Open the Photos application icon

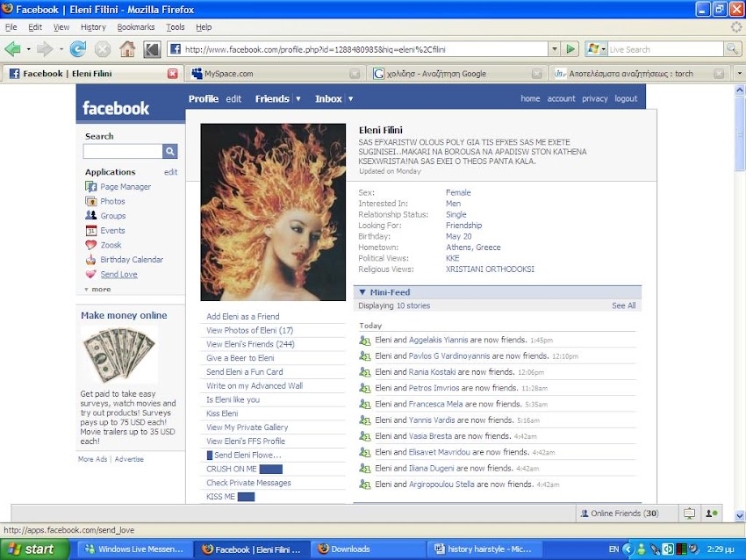pos(91,201)
